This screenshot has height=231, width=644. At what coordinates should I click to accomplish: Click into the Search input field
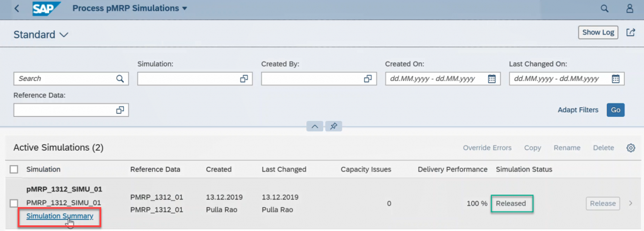pos(65,78)
